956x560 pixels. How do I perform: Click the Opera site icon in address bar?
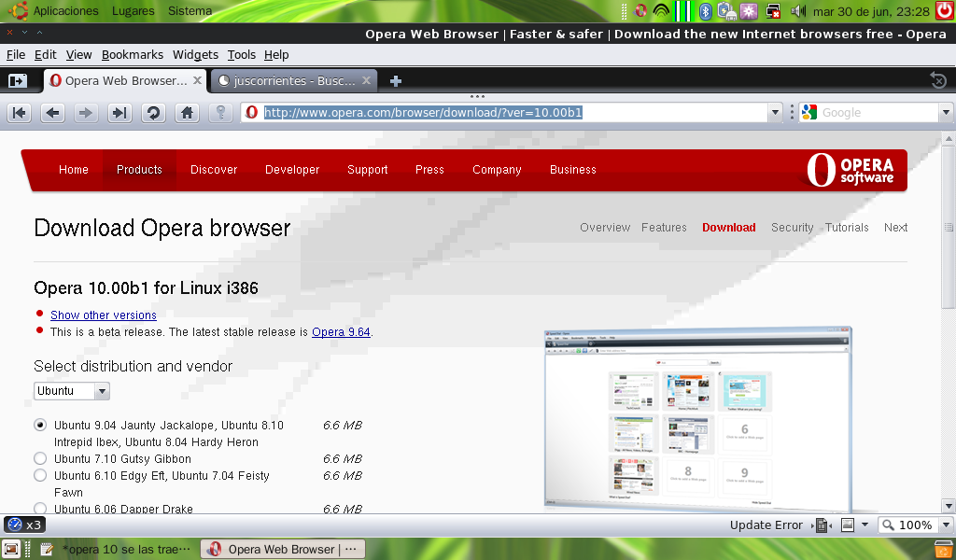point(252,112)
